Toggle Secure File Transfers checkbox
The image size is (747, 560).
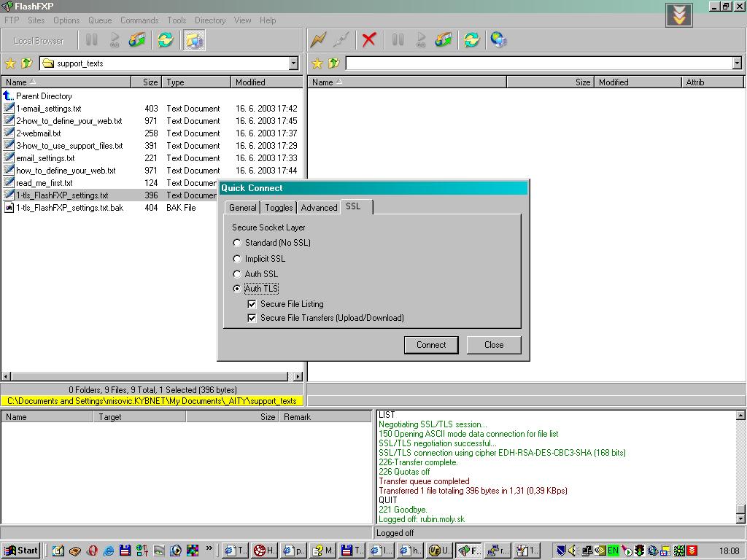(x=252, y=318)
